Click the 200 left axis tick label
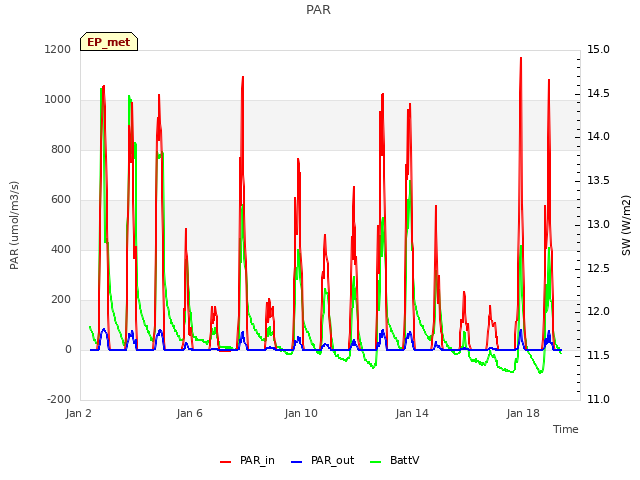Image resolution: width=640 pixels, height=480 pixels. point(61,300)
